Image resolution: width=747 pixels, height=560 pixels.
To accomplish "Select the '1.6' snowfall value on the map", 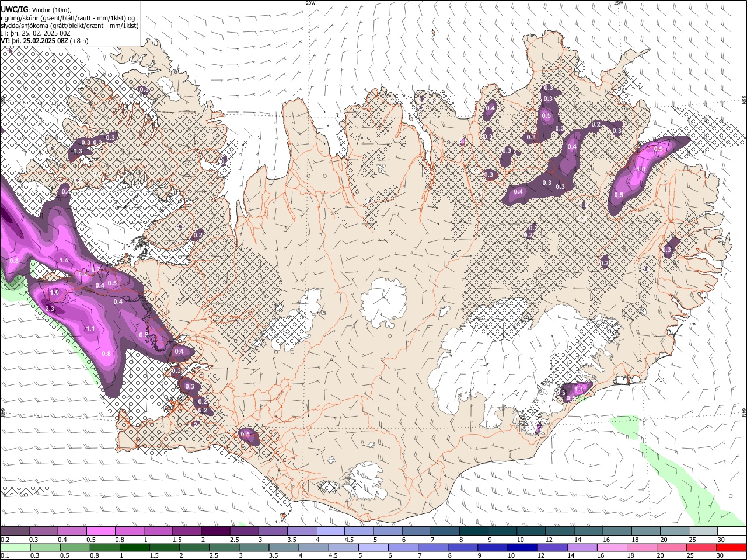I will 55,292.
